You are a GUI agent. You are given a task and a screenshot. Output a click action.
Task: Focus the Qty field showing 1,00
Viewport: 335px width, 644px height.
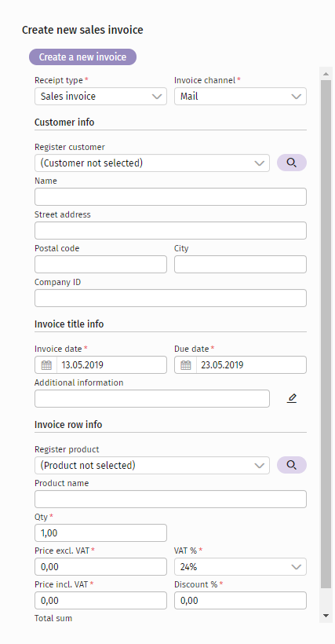(x=100, y=532)
